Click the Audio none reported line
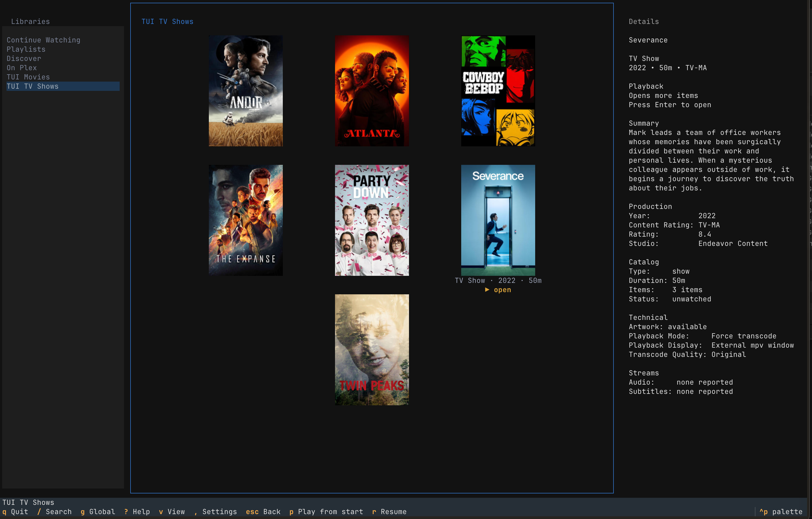The width and height of the screenshot is (812, 519). pyautogui.click(x=681, y=382)
